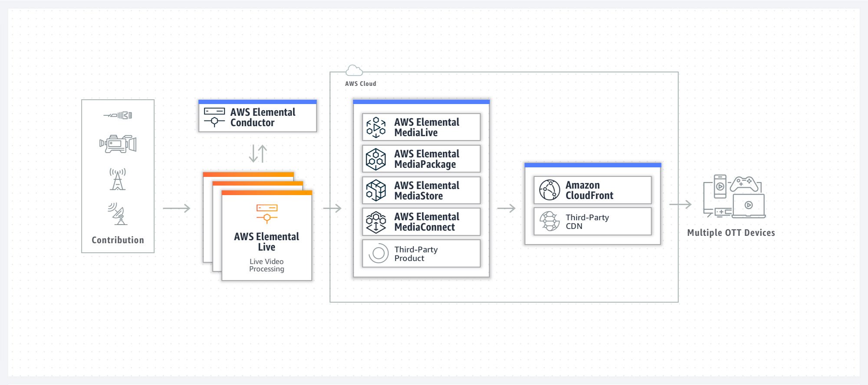Click the Third-Party CDN globe icon
Image resolution: width=868 pixels, height=385 pixels.
tap(549, 221)
